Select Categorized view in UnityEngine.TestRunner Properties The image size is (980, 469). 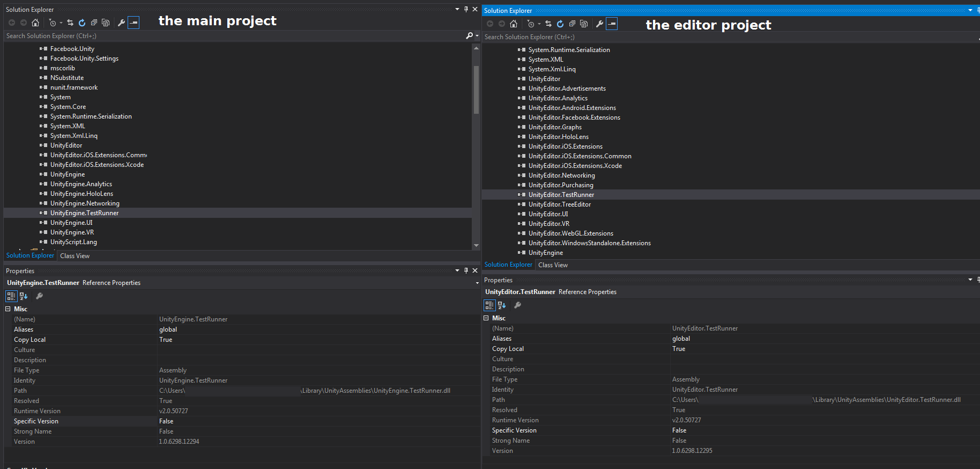click(x=11, y=296)
